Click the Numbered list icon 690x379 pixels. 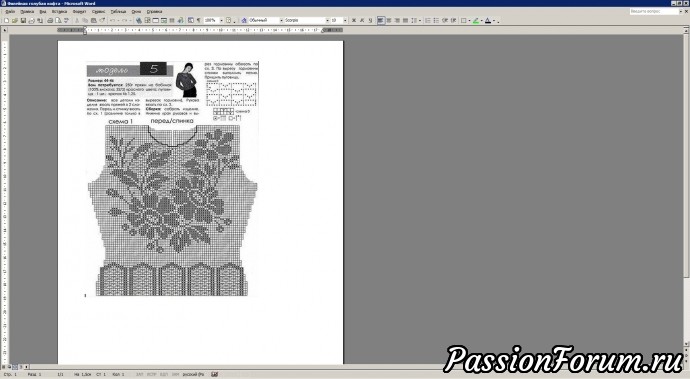pyautogui.click(x=428, y=20)
